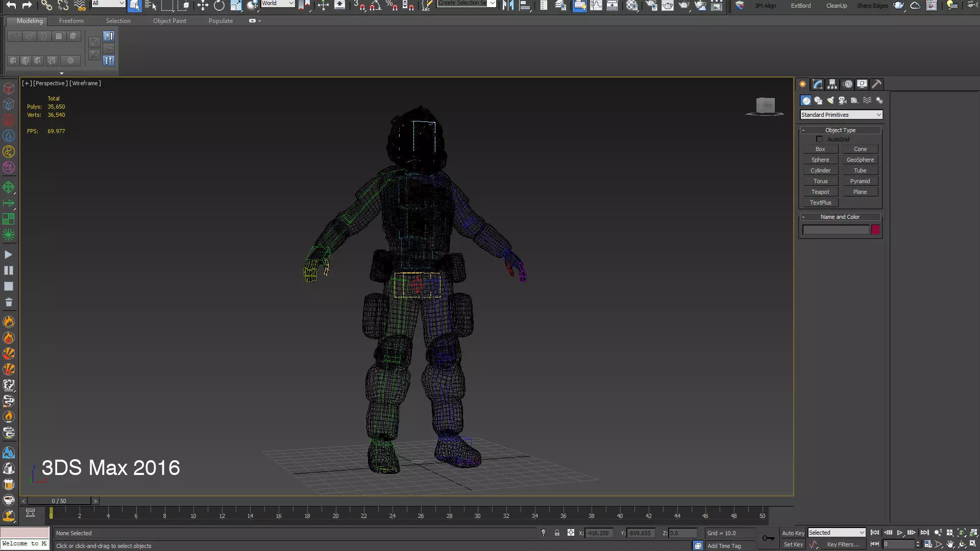Open the World reference coordinate dropdown
The height and width of the screenshot is (551, 980).
pos(278,4)
